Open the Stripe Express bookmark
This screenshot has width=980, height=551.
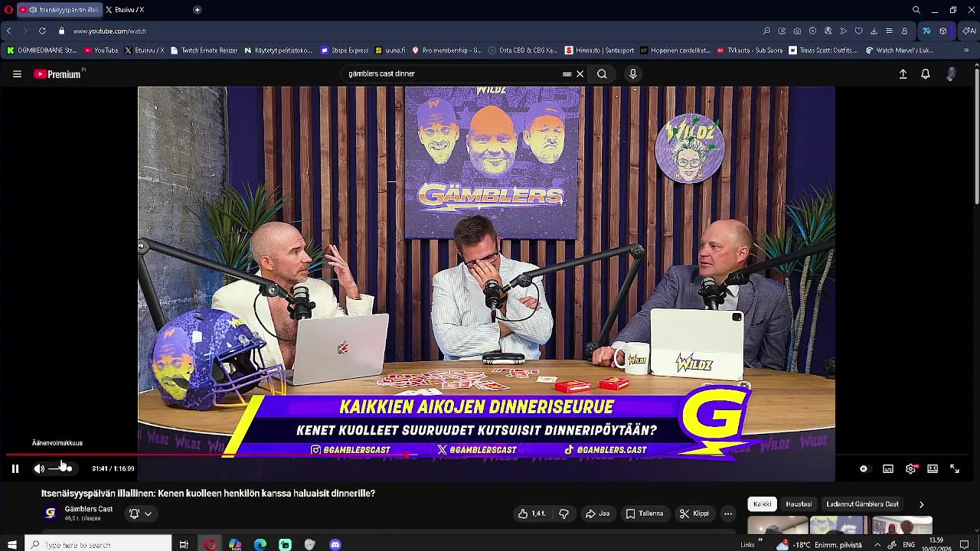point(345,51)
